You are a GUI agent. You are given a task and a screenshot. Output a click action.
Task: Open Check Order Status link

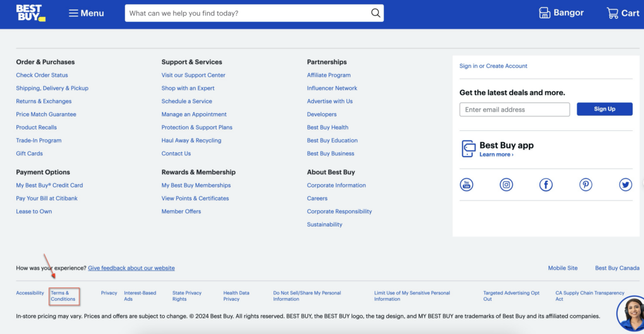(42, 75)
